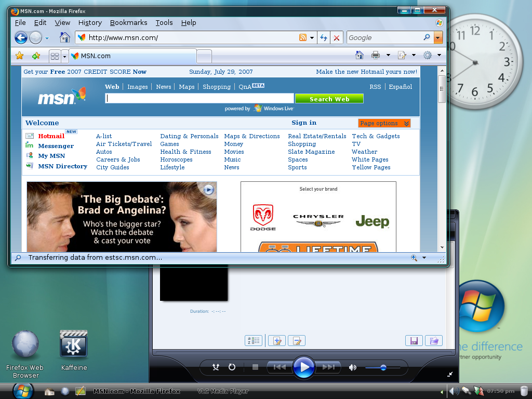Skip to next track in VLC
The height and width of the screenshot is (399, 532).
tap(328, 367)
